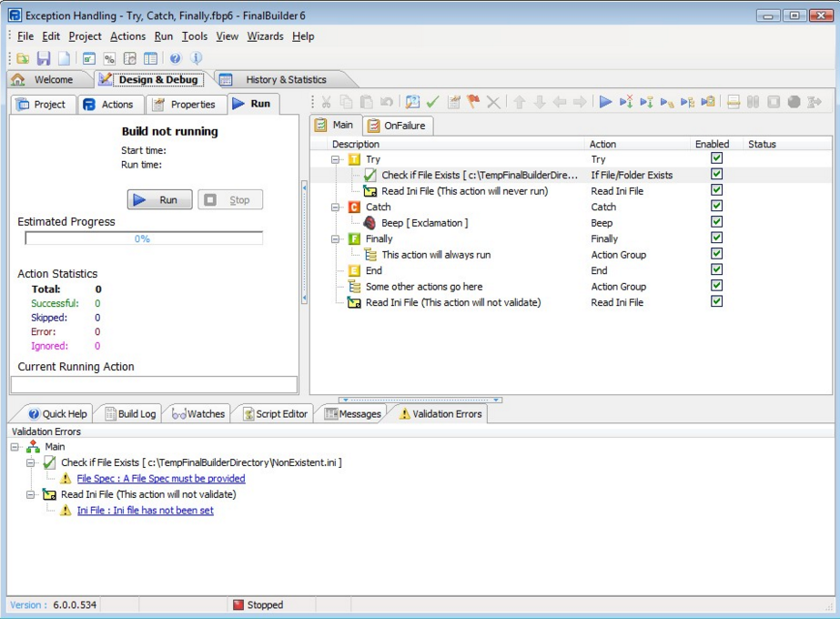Image resolution: width=840 pixels, height=619 pixels.
Task: Collapse the Try node in action list
Action: 336,159
